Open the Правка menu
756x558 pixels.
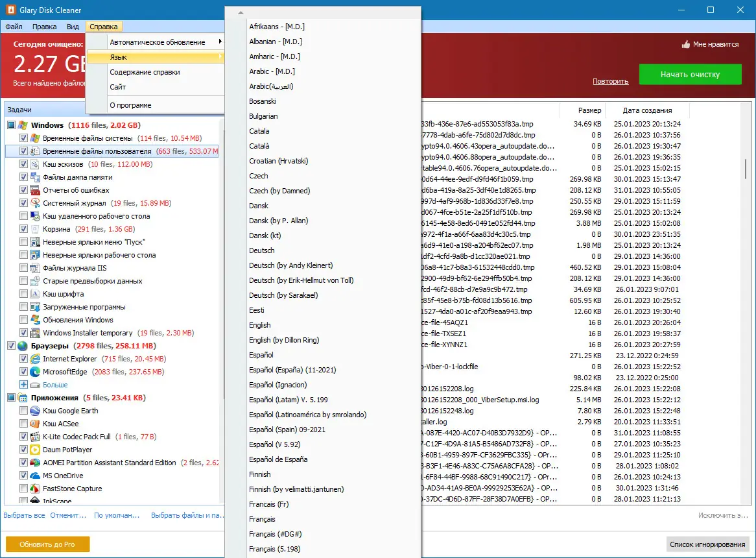[44, 27]
